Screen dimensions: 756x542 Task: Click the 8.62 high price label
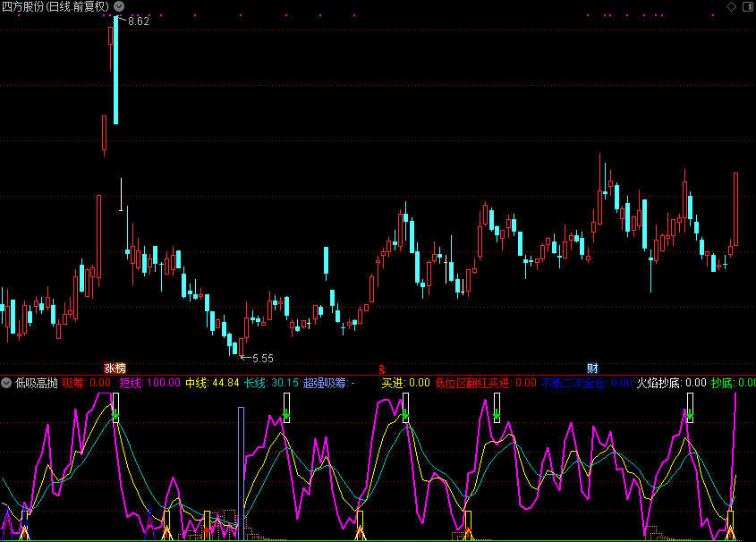139,21
